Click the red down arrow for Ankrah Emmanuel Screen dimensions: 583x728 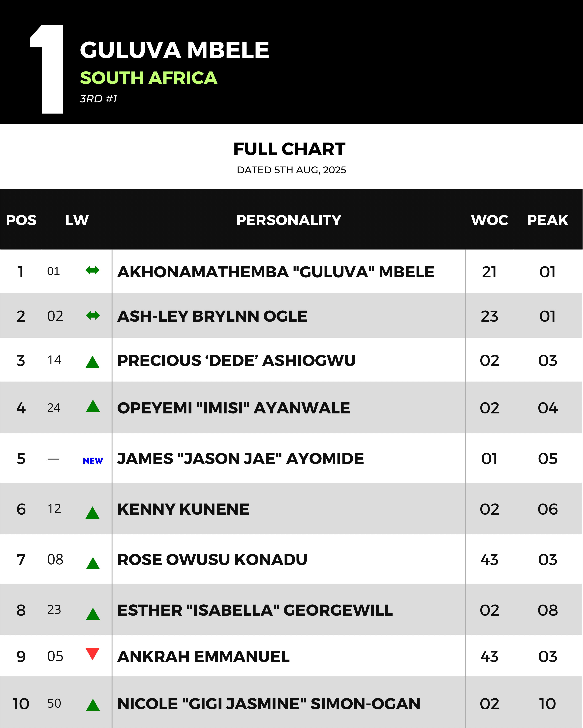click(x=92, y=654)
